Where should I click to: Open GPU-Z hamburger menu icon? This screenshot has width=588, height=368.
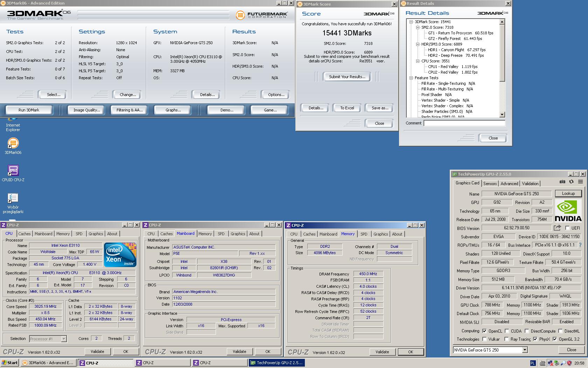click(580, 182)
